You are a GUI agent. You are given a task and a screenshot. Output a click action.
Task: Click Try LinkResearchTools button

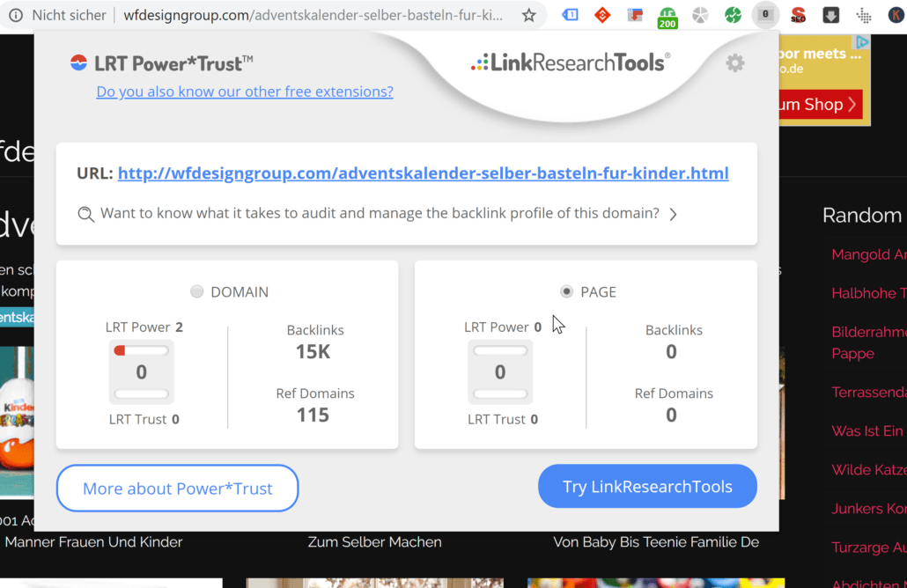647,486
